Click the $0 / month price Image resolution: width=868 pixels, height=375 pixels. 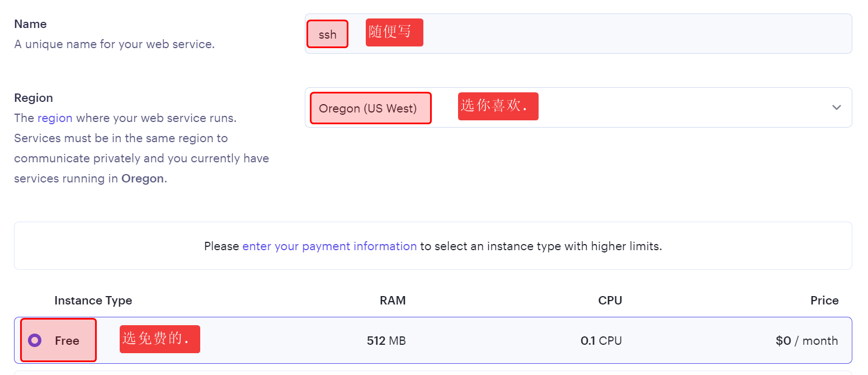806,340
